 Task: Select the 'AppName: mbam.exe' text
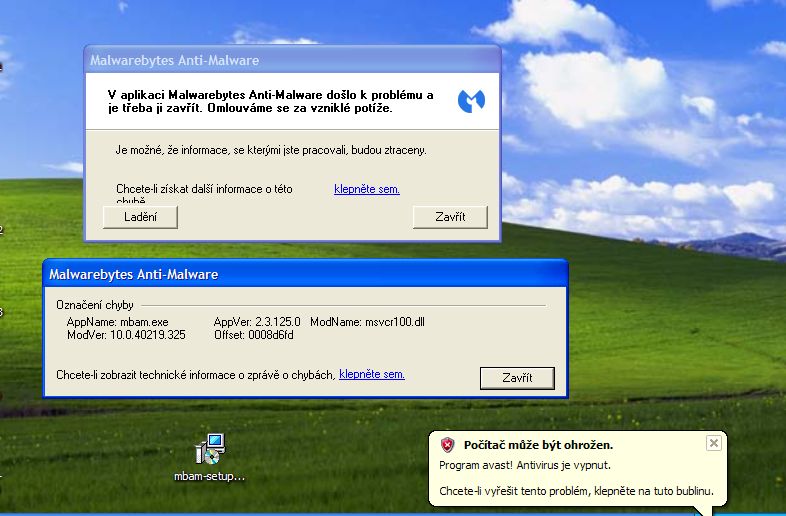118,322
